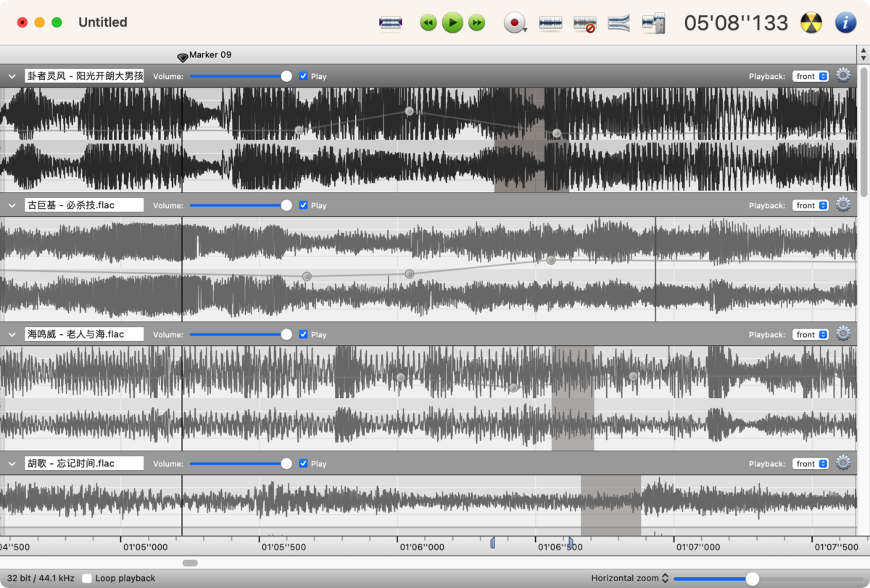Click the 01'07''000 ruler time label

tap(699, 547)
